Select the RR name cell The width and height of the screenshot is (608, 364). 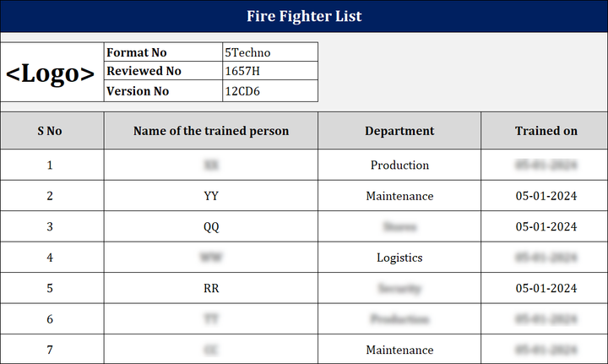click(x=211, y=288)
